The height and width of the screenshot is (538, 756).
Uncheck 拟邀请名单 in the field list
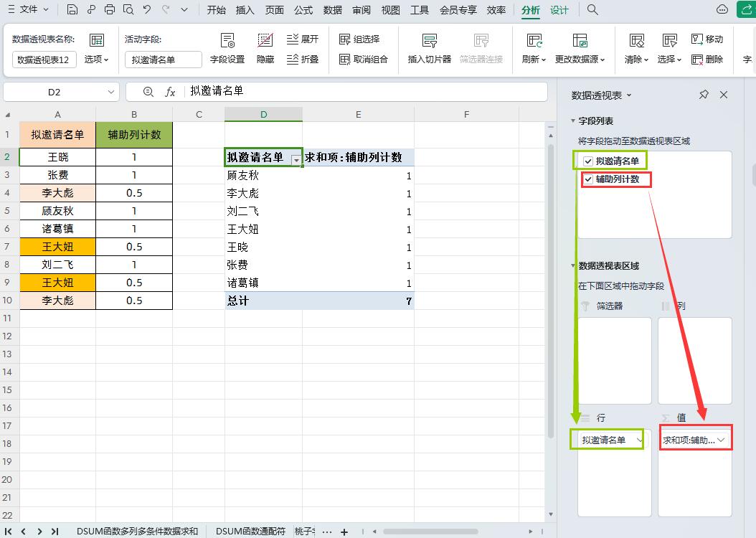pos(587,161)
